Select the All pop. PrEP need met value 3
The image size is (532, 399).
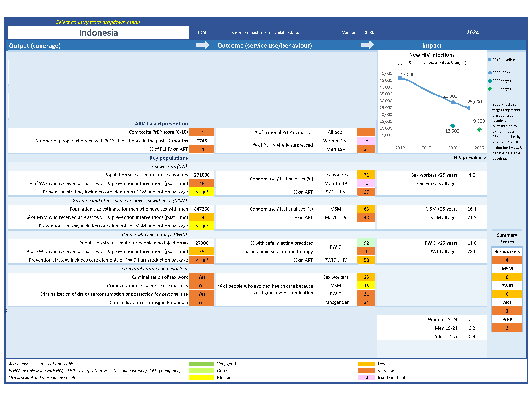pyautogui.click(x=366, y=132)
